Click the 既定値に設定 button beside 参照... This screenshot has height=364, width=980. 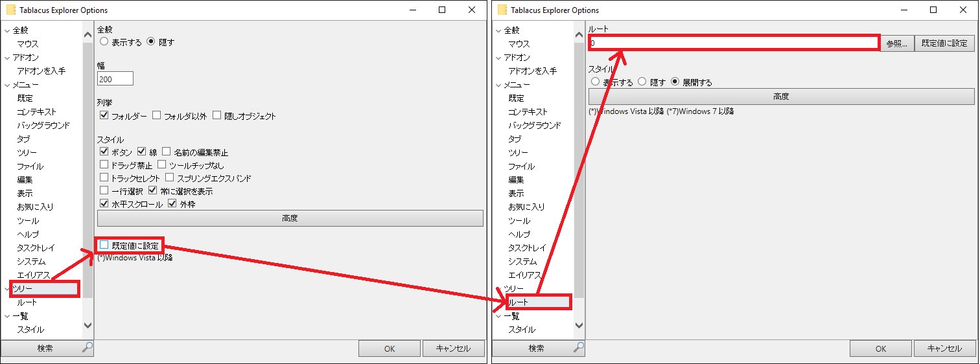coord(945,43)
